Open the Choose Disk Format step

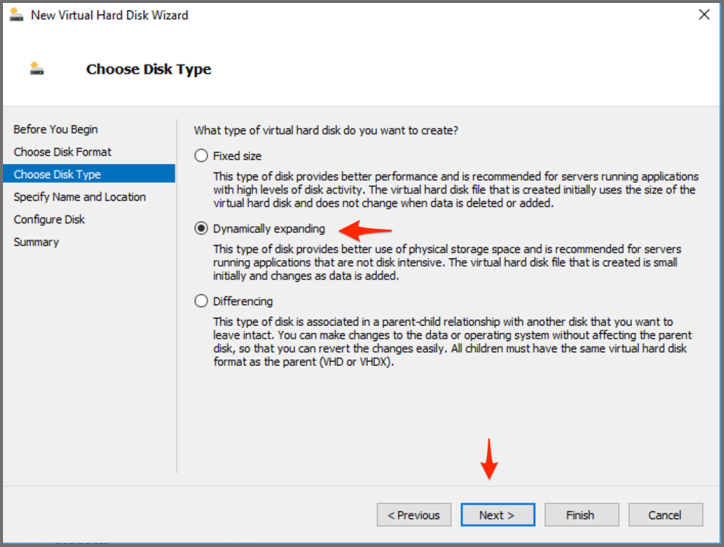tap(63, 152)
